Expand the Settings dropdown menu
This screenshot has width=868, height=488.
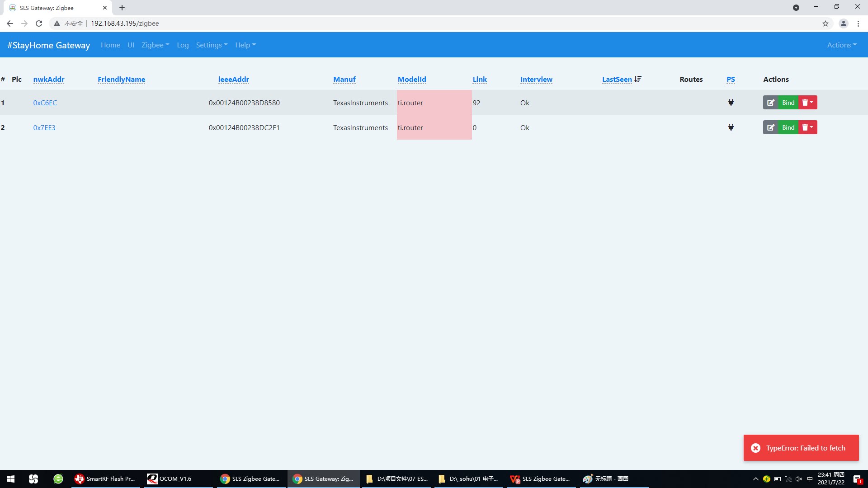pyautogui.click(x=211, y=45)
